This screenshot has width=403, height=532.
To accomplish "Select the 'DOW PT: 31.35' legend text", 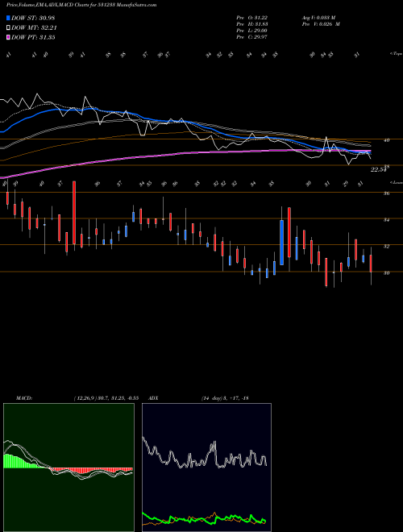I will [33, 37].
